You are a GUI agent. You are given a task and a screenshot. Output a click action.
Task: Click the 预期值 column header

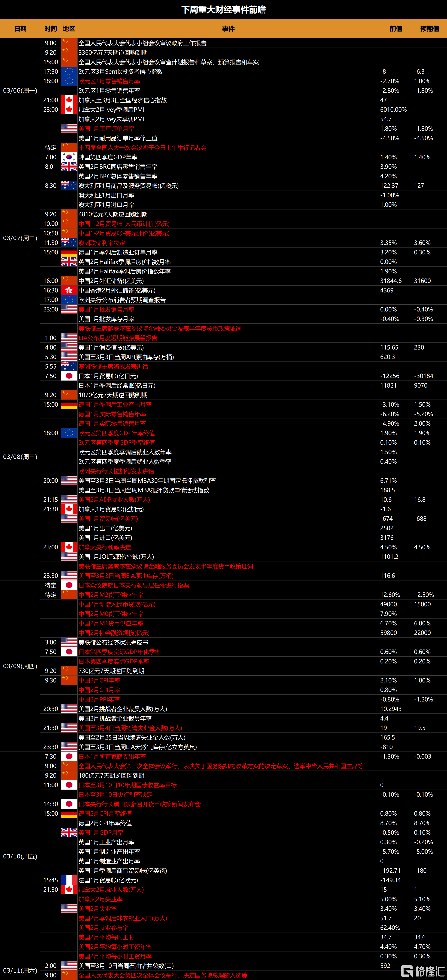[430, 29]
